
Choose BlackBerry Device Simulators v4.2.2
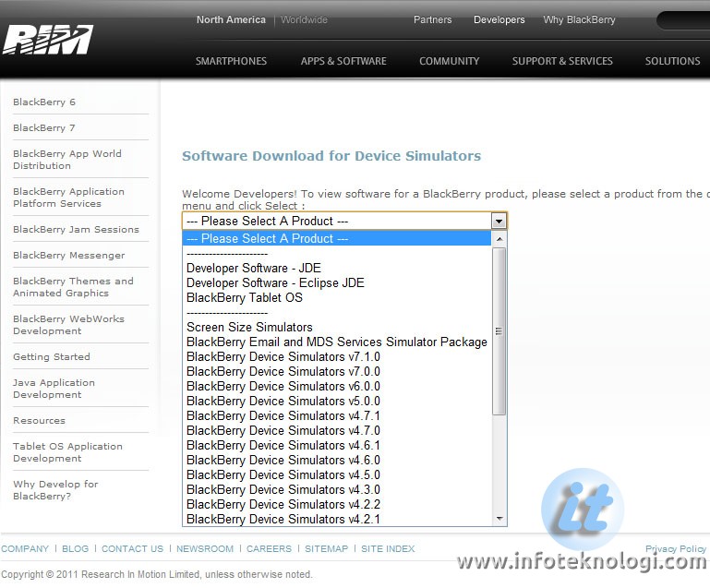[x=337, y=505]
